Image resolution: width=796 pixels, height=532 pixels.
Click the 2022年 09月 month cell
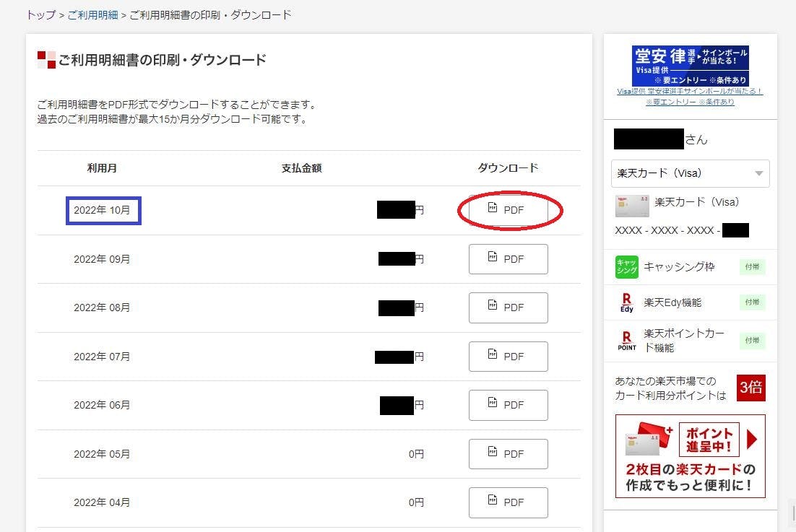(102, 259)
